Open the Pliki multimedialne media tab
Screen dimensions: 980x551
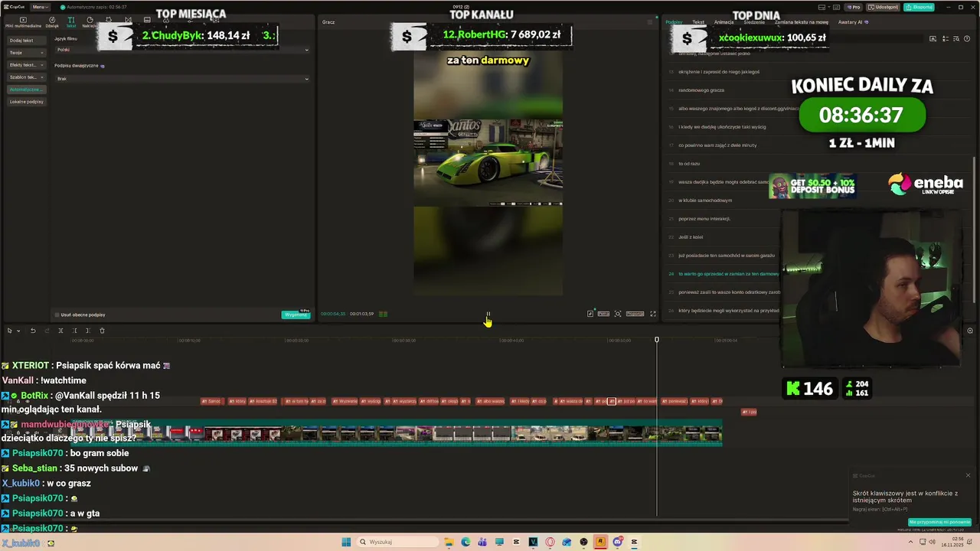23,22
